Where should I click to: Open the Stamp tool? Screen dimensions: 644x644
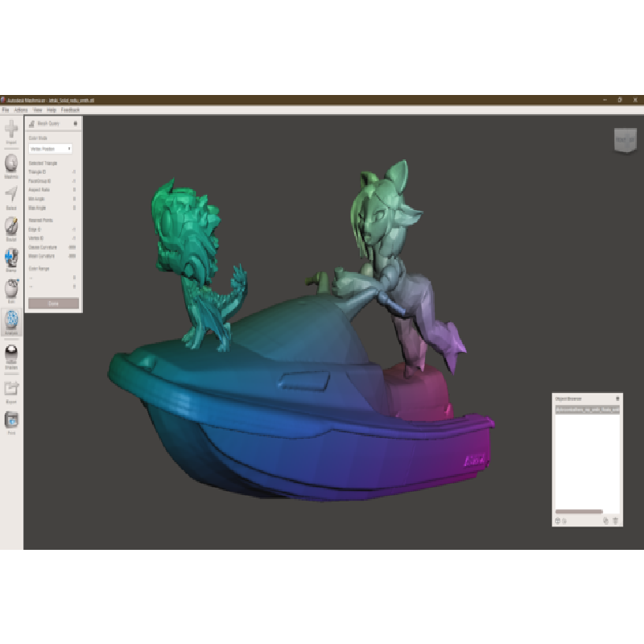click(x=11, y=260)
